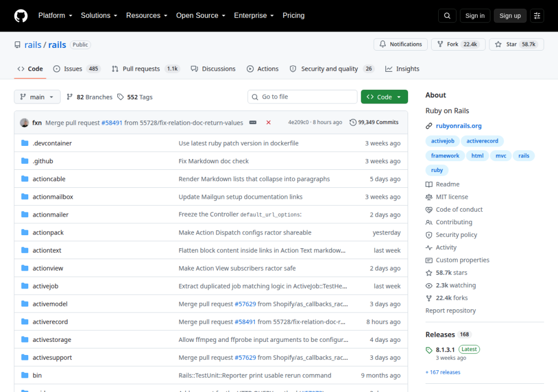This screenshot has height=392, width=558.
Task: View the 82 Branches link
Action: 89,97
